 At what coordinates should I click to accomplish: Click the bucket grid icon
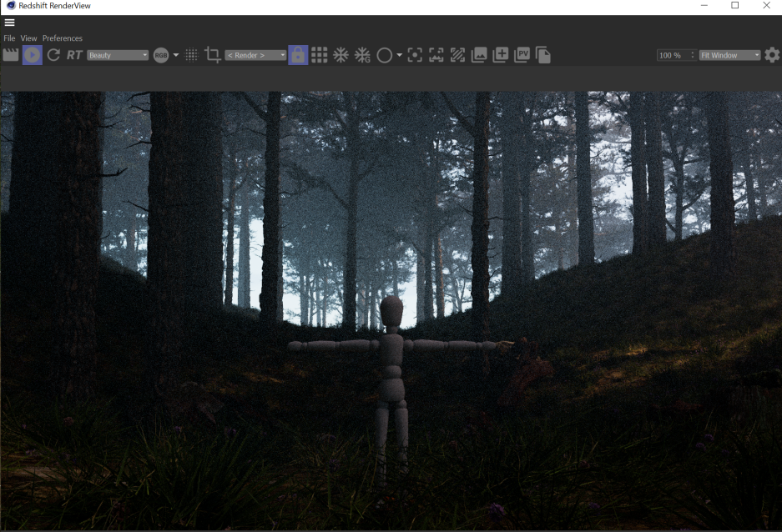[x=320, y=55]
